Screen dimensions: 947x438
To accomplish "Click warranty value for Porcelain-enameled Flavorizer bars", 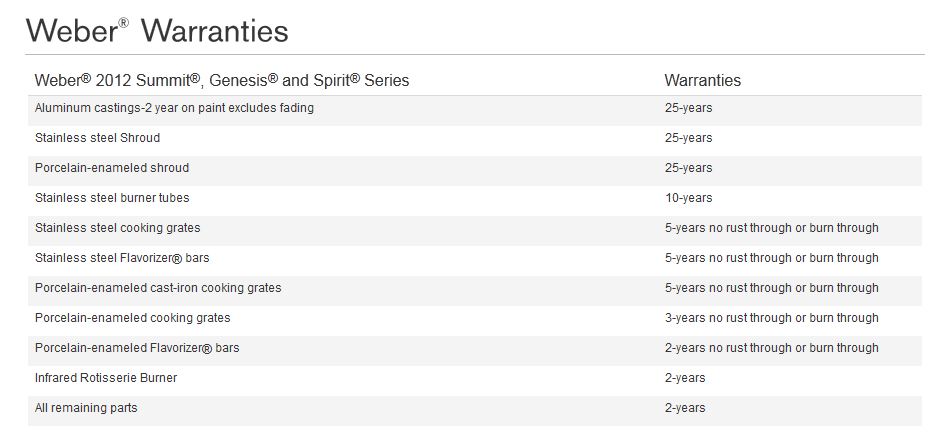I will (771, 348).
